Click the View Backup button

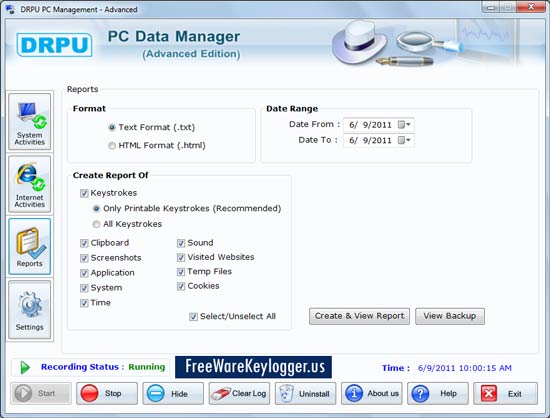(450, 316)
